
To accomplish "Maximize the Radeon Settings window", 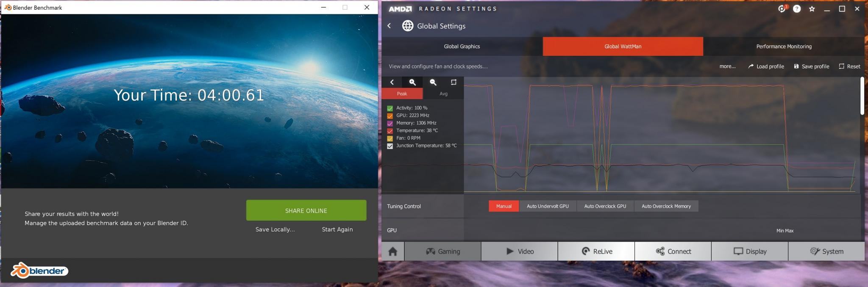I will point(842,9).
